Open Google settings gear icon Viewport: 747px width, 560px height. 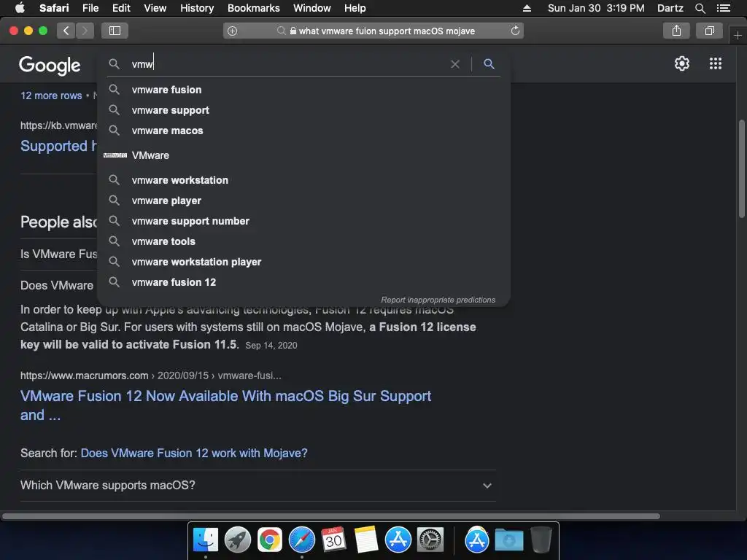(682, 63)
